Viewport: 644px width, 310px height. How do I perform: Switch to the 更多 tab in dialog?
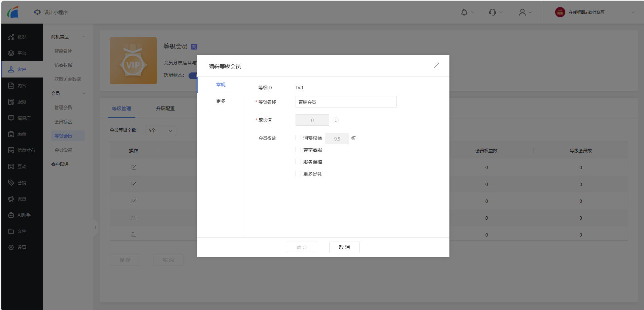pos(221,100)
